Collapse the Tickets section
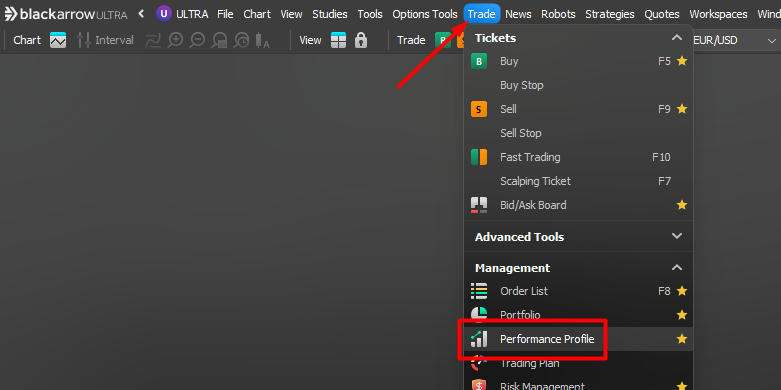 (x=676, y=37)
